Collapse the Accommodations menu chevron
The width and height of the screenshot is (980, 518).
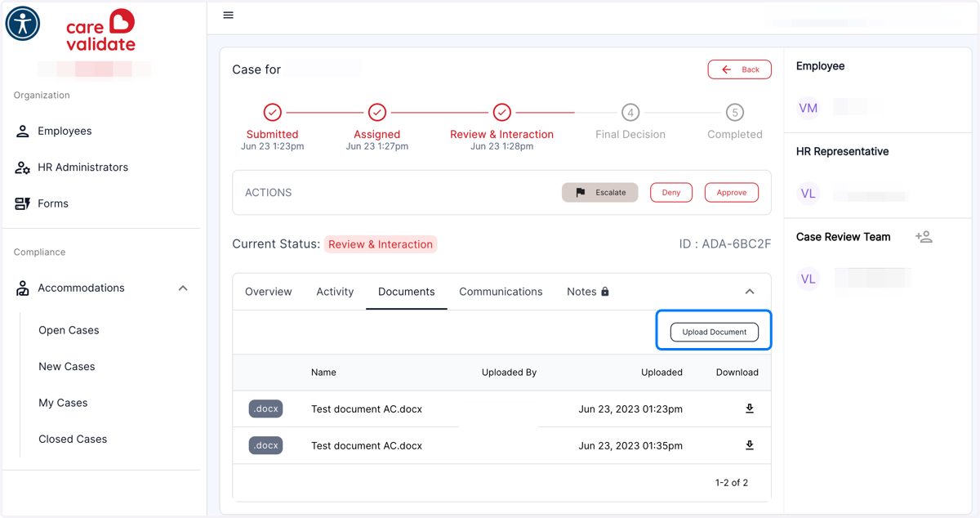tap(183, 288)
